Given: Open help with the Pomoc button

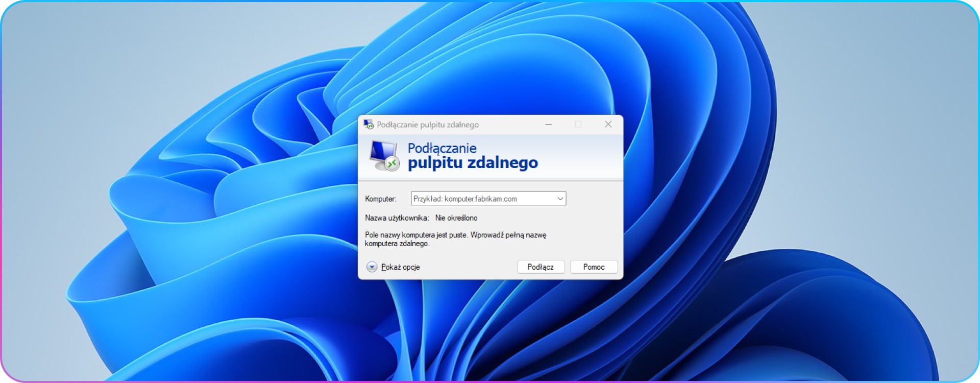Looking at the screenshot, I should (594, 267).
